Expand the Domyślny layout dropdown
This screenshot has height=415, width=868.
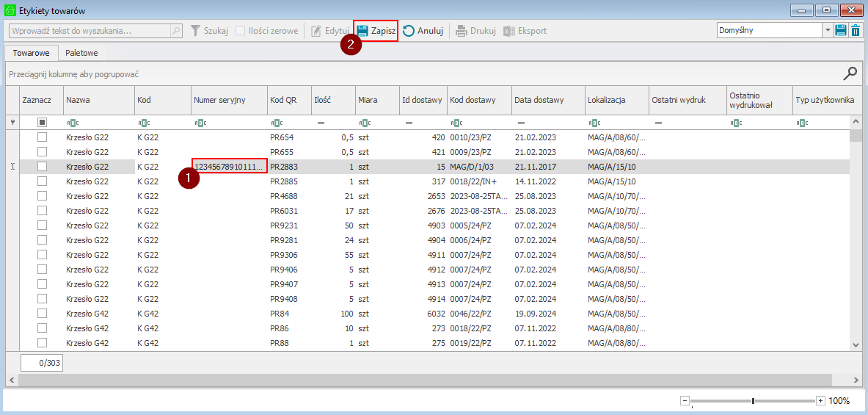828,31
